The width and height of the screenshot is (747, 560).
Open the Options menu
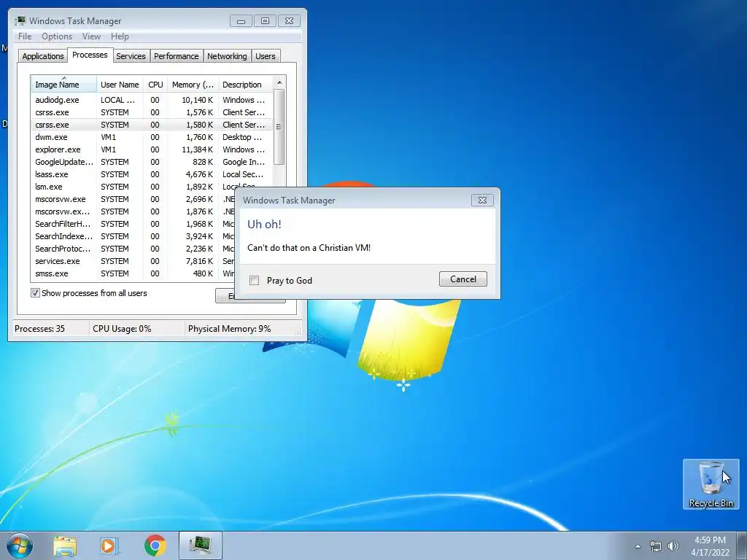pyautogui.click(x=57, y=36)
